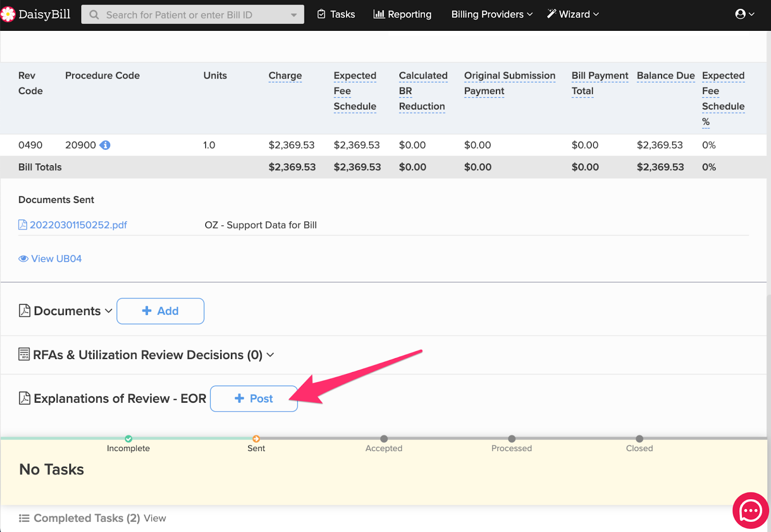Screen dimensions: 771x532
Task: Click the OZ - Support Data for Bill text
Action: (261, 225)
